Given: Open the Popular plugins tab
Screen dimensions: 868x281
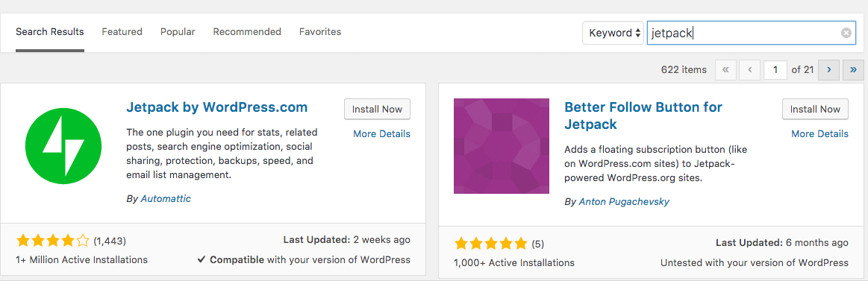Looking at the screenshot, I should pyautogui.click(x=178, y=31).
